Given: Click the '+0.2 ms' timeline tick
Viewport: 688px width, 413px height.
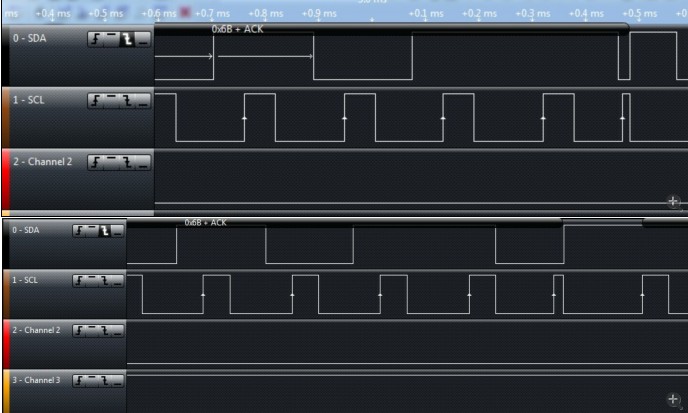Looking at the screenshot, I should tap(480, 14).
